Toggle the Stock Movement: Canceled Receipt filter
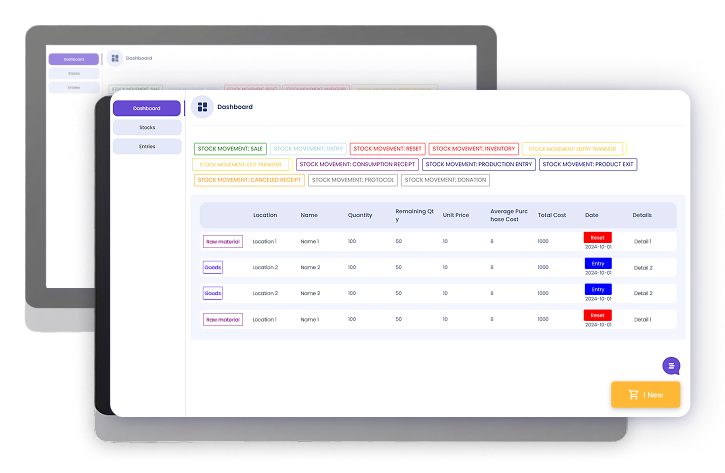This screenshot has width=725, height=473. pos(249,180)
